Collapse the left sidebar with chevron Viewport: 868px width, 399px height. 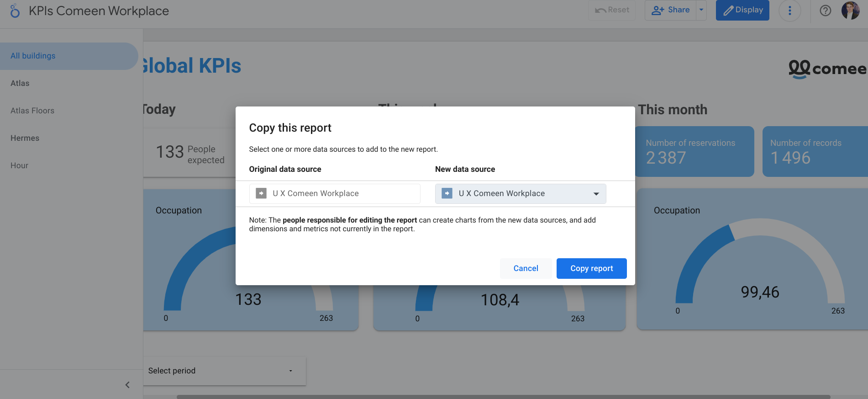click(x=127, y=385)
